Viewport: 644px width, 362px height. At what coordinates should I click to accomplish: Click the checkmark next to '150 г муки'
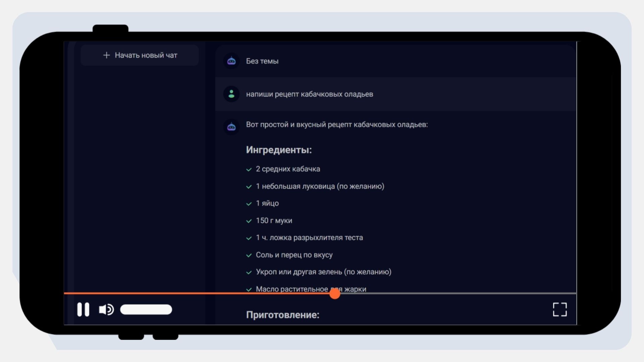(249, 221)
